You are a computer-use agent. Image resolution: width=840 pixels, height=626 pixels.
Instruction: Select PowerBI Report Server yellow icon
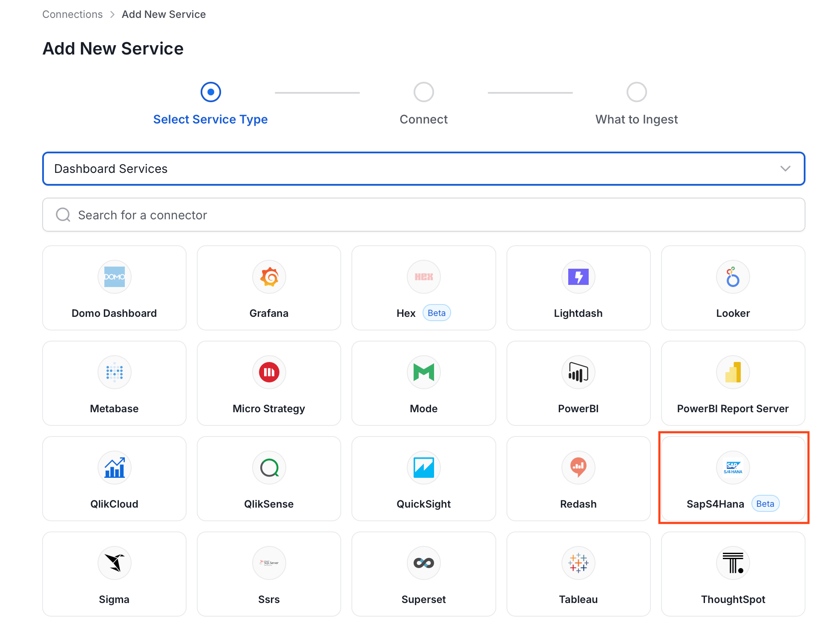[733, 372]
